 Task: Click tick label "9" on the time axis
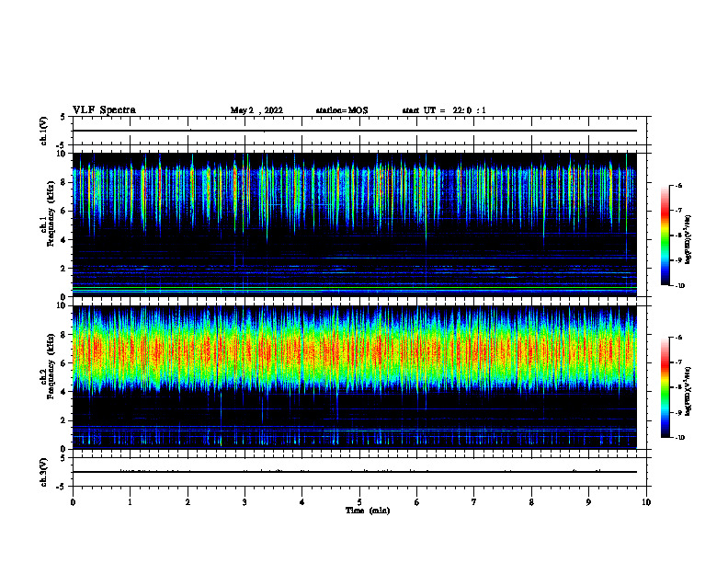tap(588, 502)
